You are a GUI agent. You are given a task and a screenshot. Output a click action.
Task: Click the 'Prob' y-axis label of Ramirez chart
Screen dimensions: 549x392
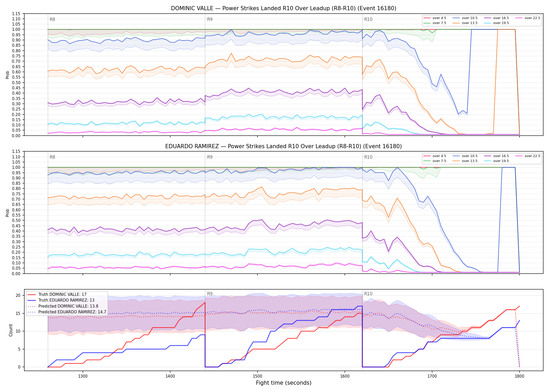[8, 213]
